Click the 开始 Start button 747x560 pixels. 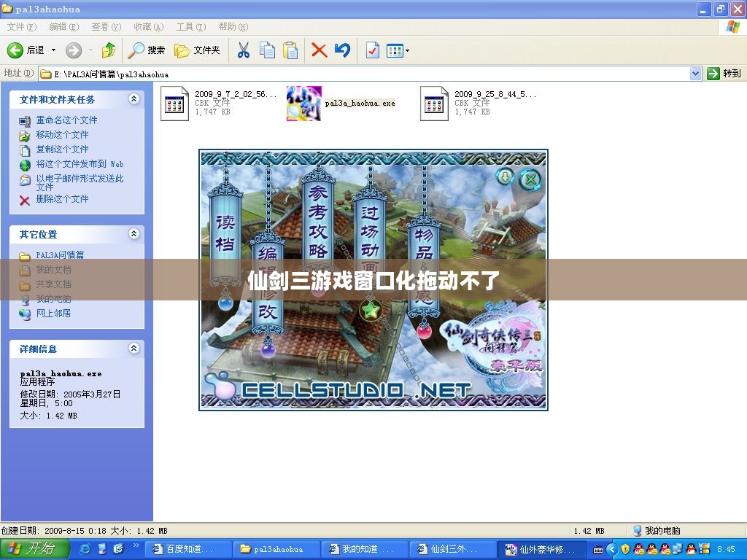click(34, 549)
